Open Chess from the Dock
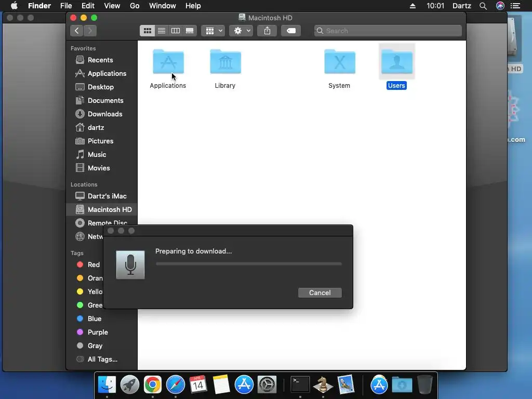532x399 pixels. (x=323, y=384)
